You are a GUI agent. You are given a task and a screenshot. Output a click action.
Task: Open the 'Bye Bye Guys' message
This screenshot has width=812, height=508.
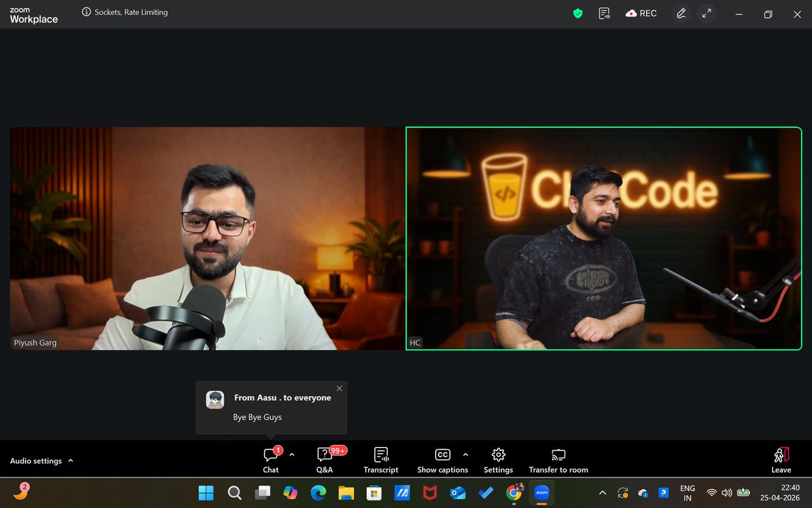(x=257, y=417)
